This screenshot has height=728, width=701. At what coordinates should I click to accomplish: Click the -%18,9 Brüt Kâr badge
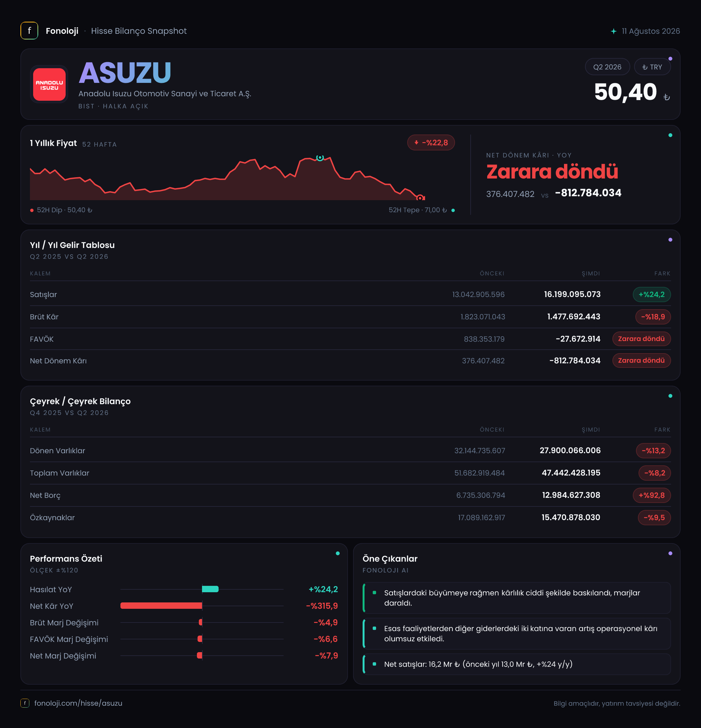pos(653,317)
